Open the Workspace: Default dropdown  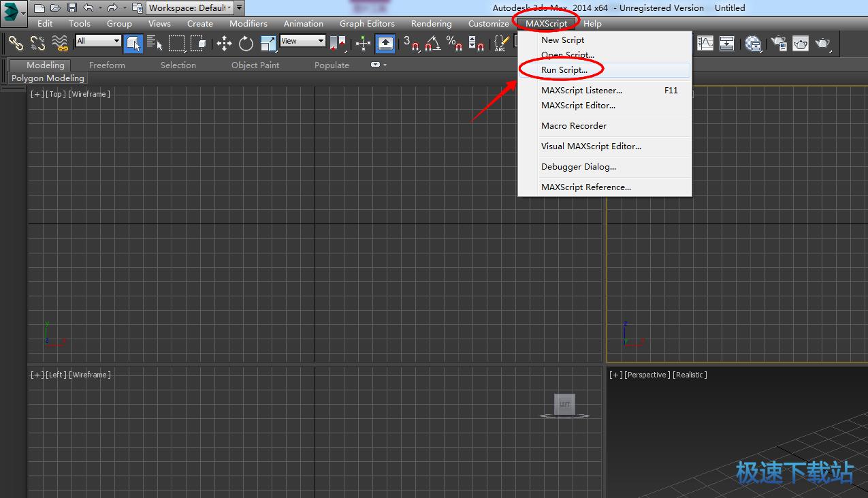pos(190,8)
